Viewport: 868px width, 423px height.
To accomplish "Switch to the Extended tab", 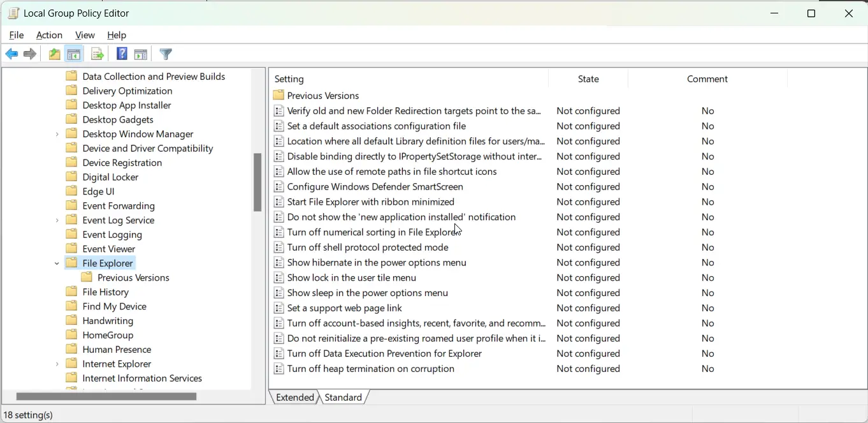I will (x=295, y=397).
